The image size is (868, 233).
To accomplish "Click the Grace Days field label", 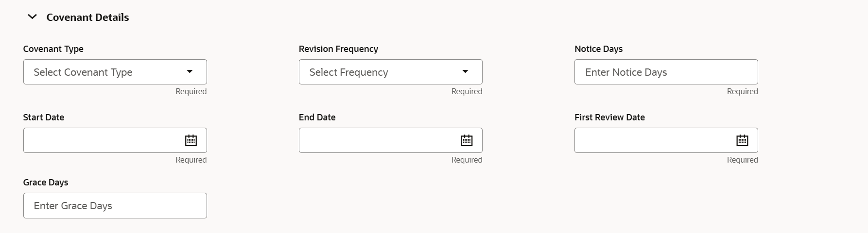I will [x=46, y=183].
